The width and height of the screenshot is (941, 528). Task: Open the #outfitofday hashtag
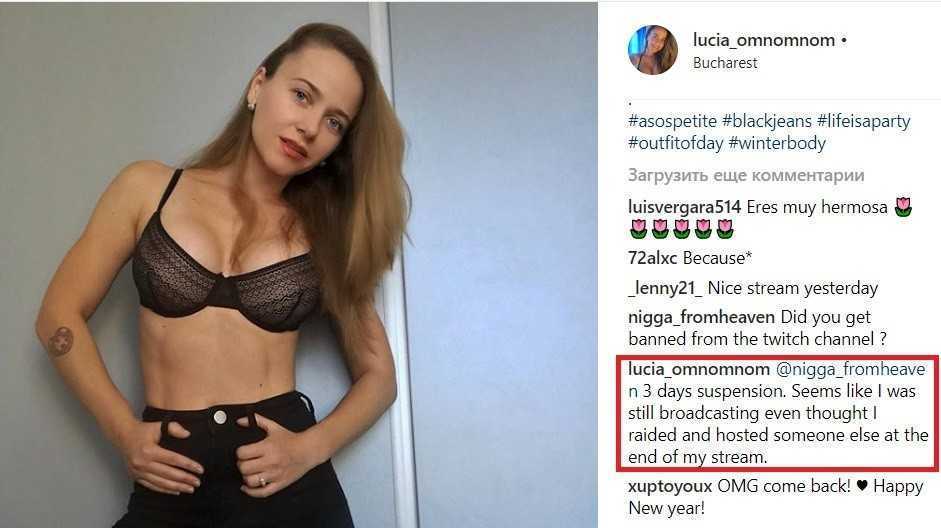tap(675, 143)
